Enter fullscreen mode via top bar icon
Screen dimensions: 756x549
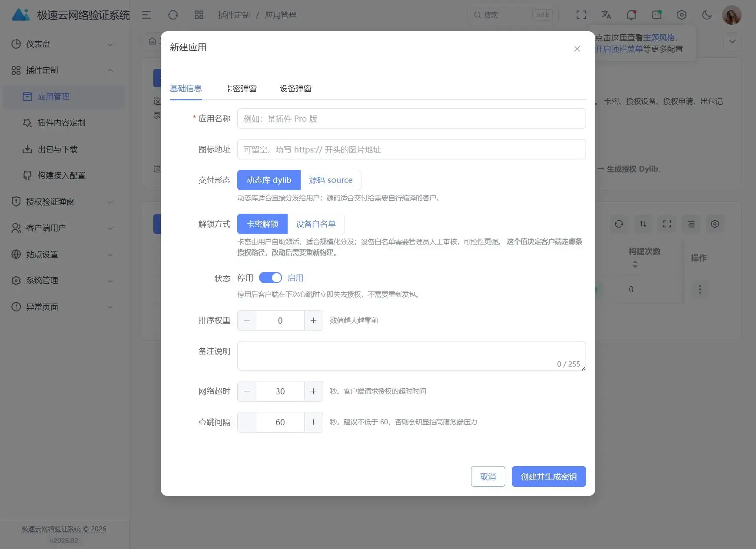581,15
